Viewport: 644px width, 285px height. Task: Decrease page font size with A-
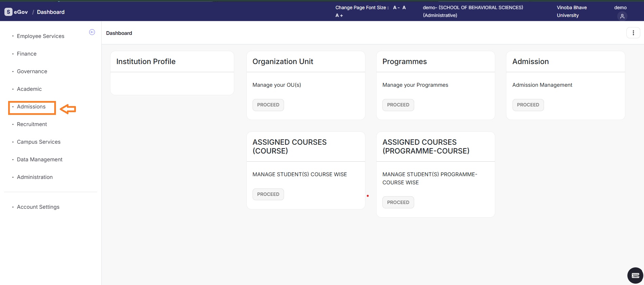pyautogui.click(x=396, y=7)
